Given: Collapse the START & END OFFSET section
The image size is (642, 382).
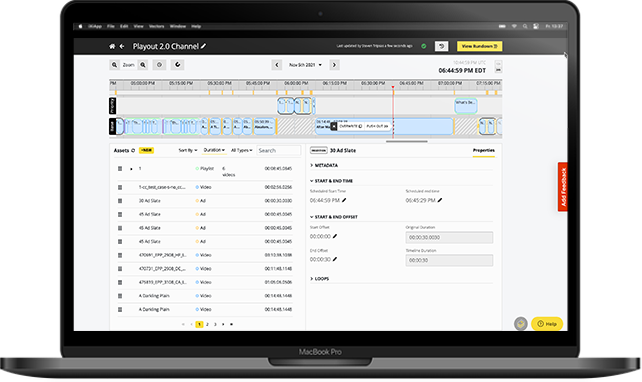Looking at the screenshot, I should click(x=334, y=217).
